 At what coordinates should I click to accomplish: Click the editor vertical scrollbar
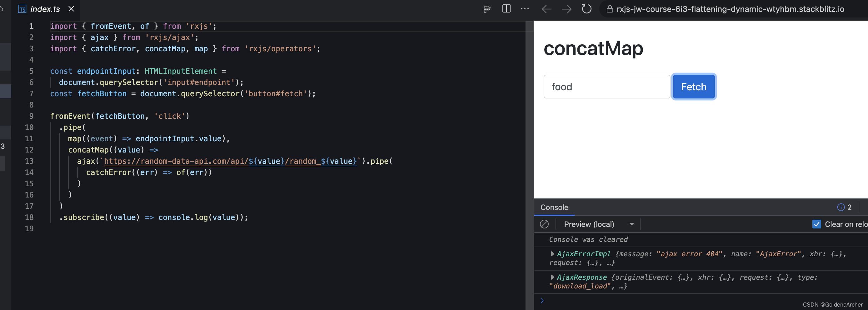[x=529, y=165]
